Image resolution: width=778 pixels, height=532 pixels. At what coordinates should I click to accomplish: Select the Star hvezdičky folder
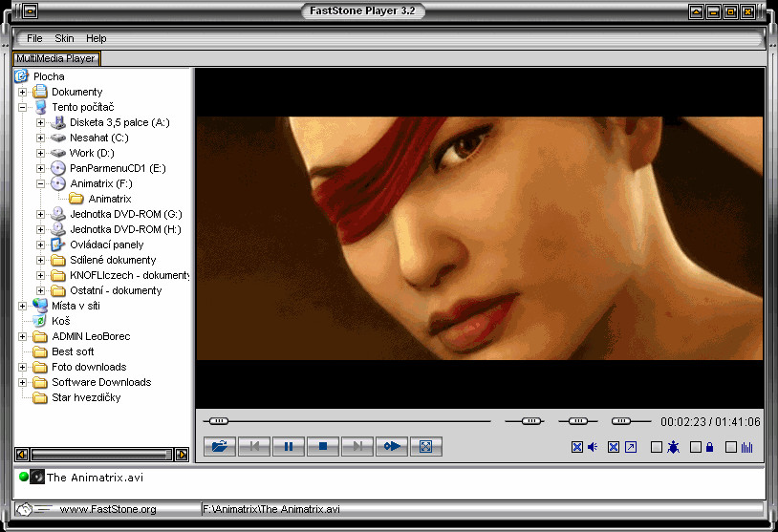86,397
